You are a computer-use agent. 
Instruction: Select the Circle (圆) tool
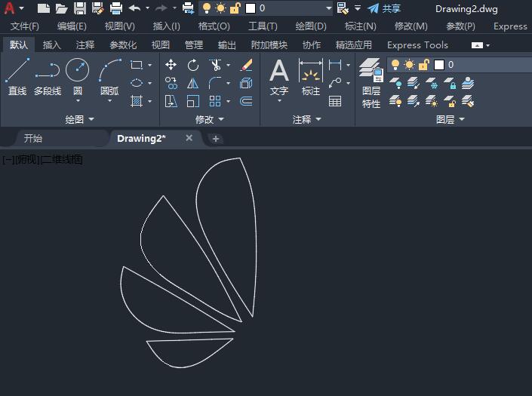click(78, 75)
